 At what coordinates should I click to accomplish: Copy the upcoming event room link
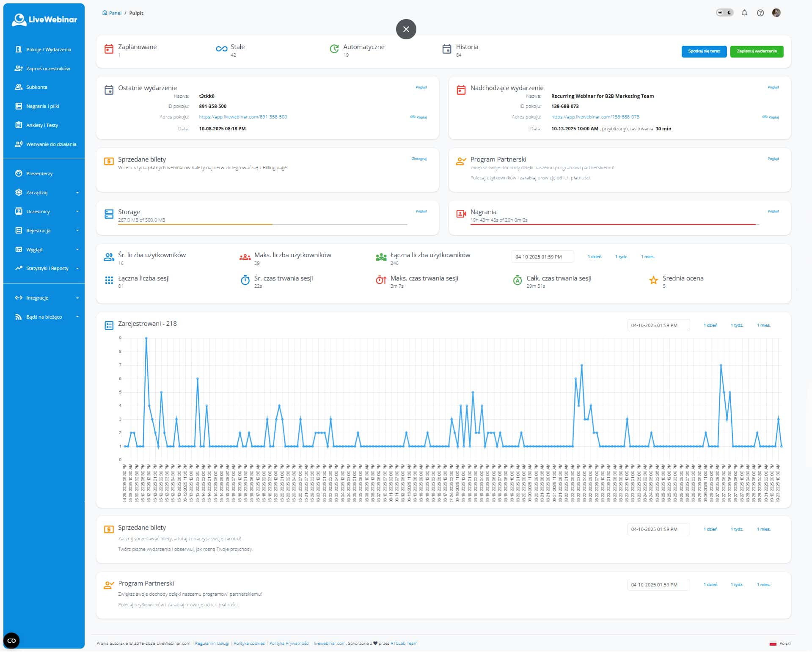coord(771,117)
